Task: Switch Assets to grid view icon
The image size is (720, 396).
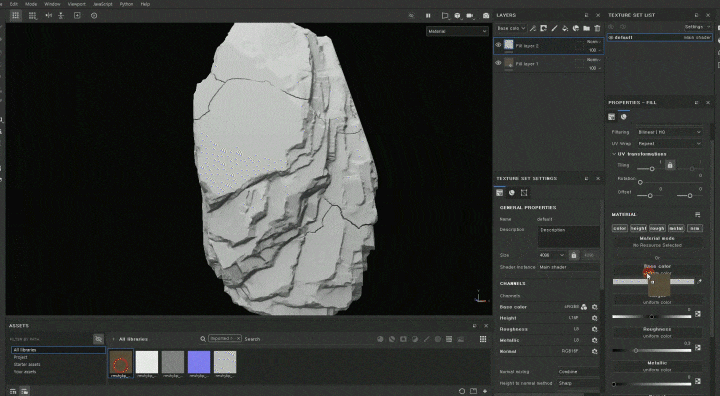Action: coord(483,339)
